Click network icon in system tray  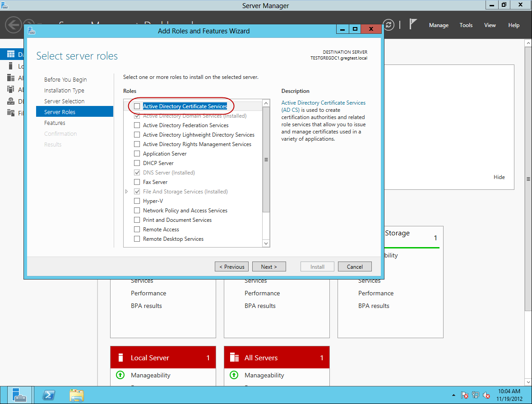coord(476,395)
